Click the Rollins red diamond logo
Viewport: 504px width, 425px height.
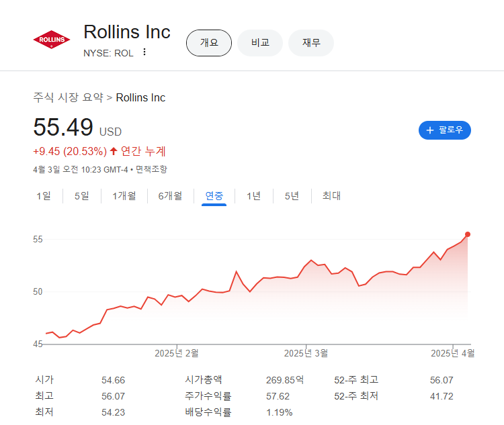coord(51,40)
